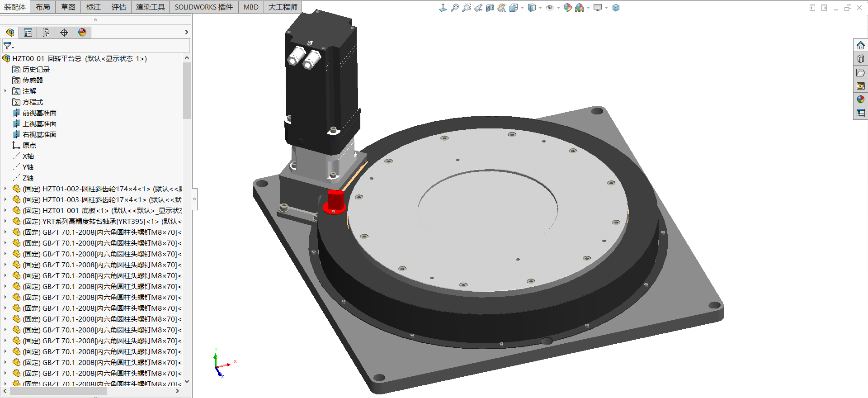Click the 传感器 sensor folder icon
This screenshot has height=398, width=868.
16,80
